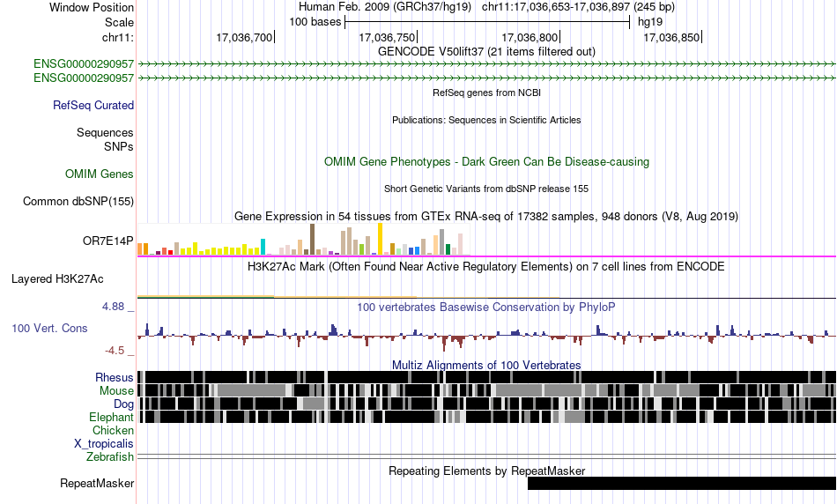Click the 100 bases scale bar
The width and height of the screenshot is (837, 504).
[x=487, y=22]
